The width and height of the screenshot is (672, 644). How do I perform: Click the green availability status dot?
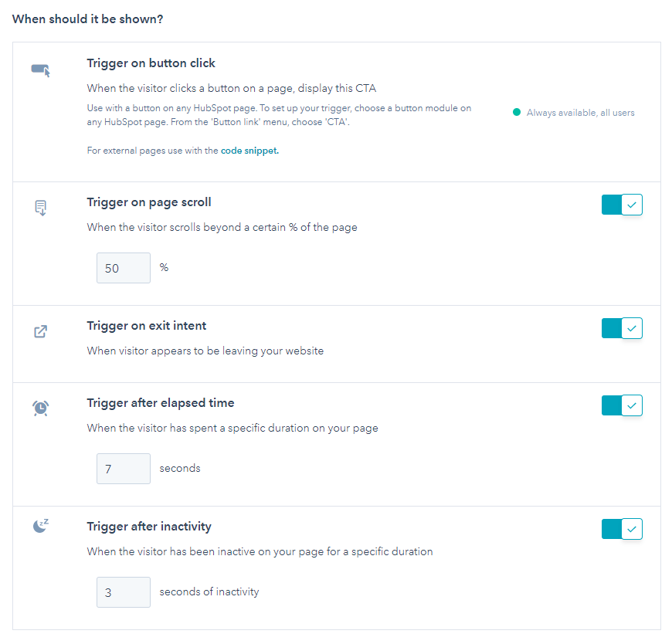point(517,112)
